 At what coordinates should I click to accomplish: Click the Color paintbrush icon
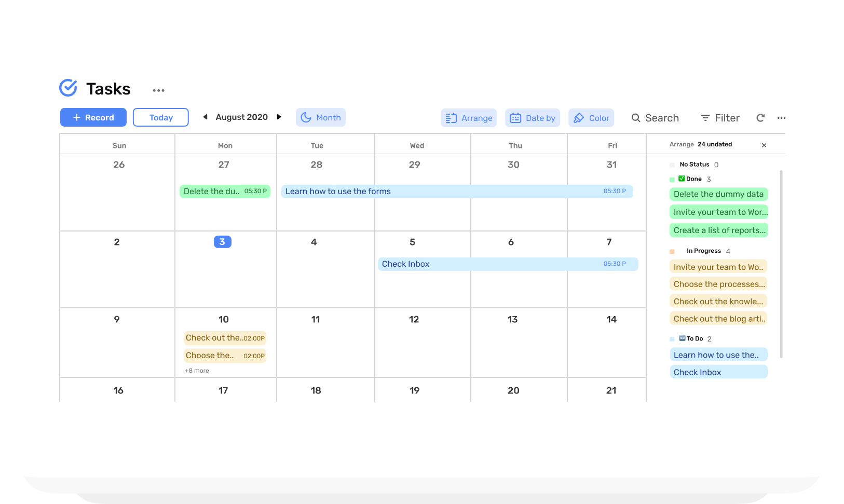(578, 118)
